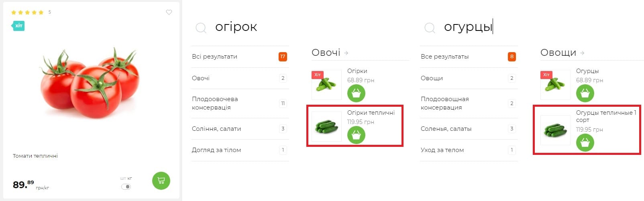Click the search magnifier next to огурцы

point(430,28)
